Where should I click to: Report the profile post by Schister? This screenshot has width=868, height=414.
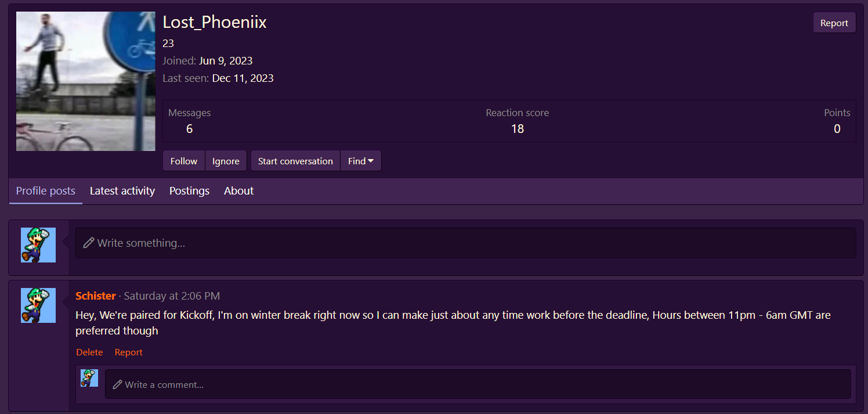(128, 352)
